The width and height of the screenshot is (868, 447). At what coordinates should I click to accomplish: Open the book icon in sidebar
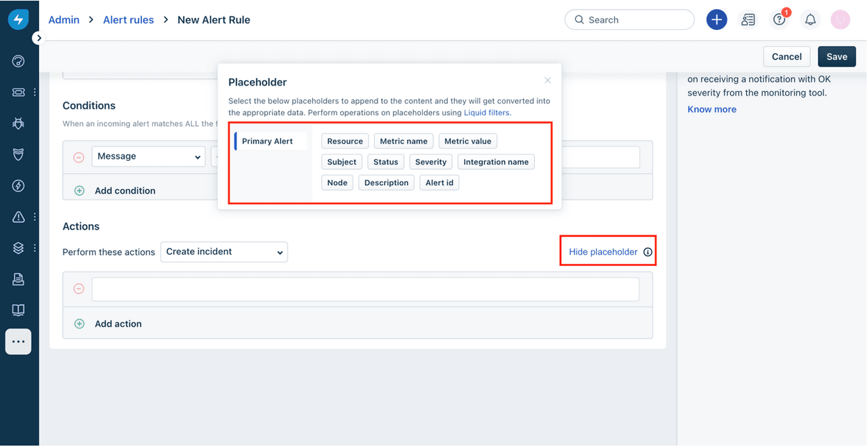19,310
